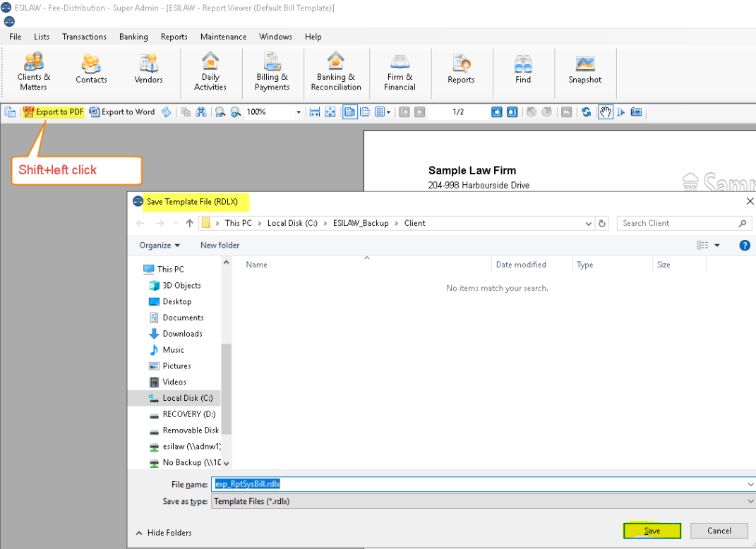756x549 pixels.
Task: Click the fit whole page icon
Action: point(330,111)
